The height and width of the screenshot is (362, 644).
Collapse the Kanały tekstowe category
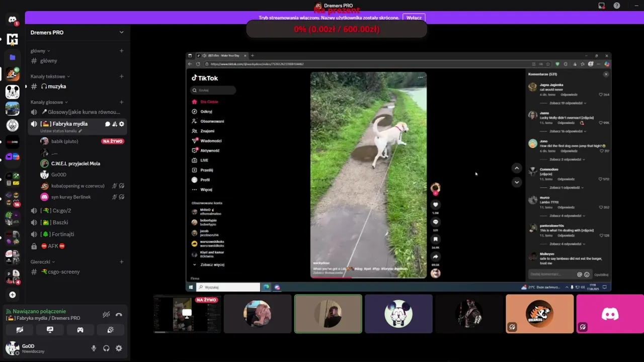(x=50, y=76)
